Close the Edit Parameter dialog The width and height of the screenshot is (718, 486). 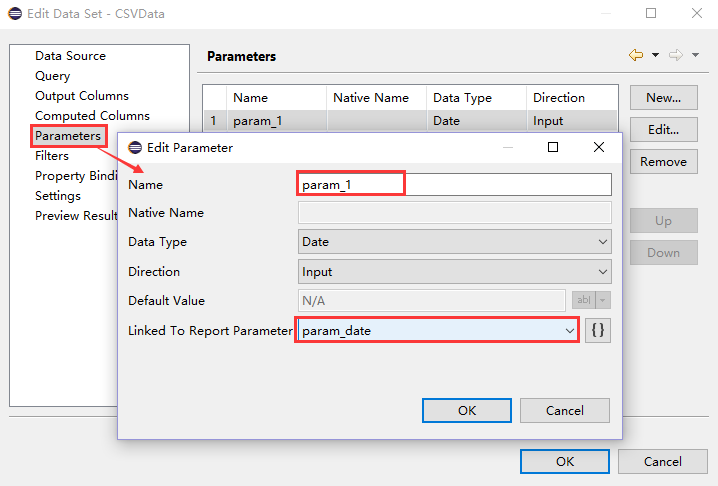[x=598, y=147]
